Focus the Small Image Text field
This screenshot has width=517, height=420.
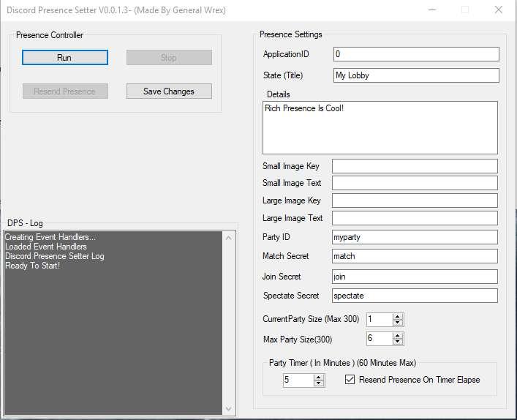415,183
